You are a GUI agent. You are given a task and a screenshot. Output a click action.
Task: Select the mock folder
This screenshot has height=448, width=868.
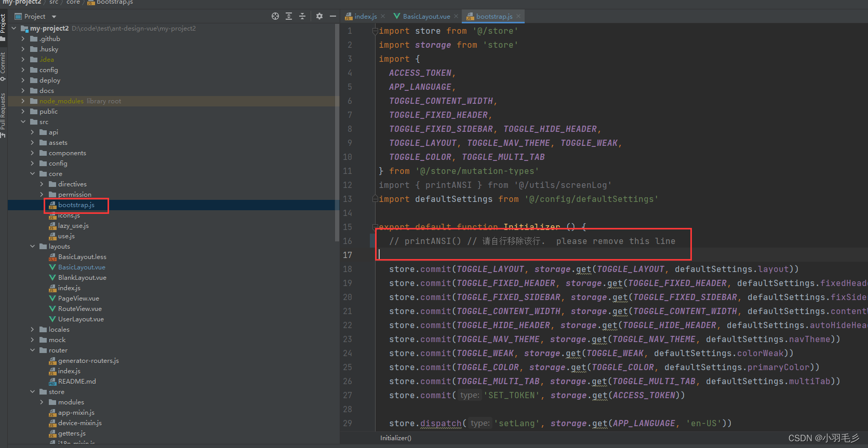[57, 340]
